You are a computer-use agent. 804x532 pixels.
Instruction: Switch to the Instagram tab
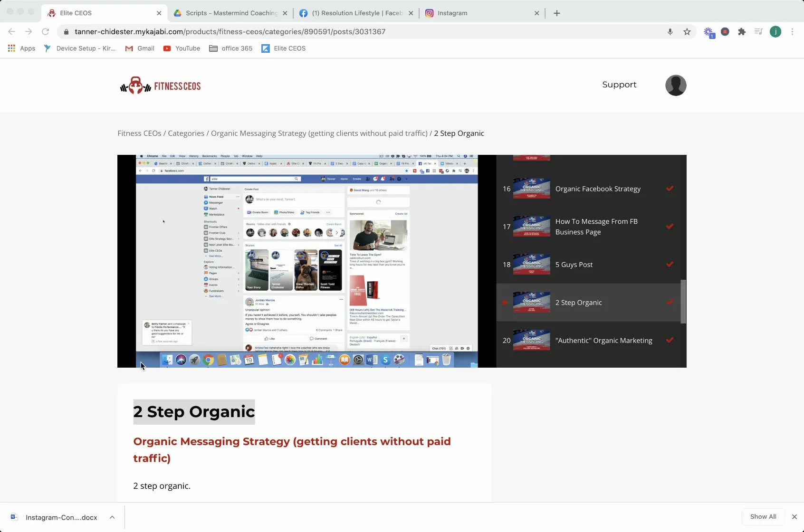tap(482, 13)
